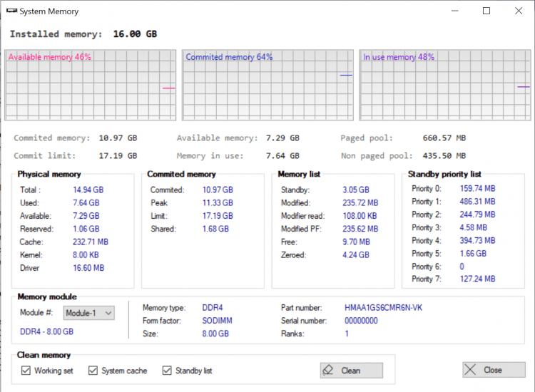Image resolution: width=535 pixels, height=392 pixels.
Task: Close the window using title bar X
Action: [x=519, y=11]
